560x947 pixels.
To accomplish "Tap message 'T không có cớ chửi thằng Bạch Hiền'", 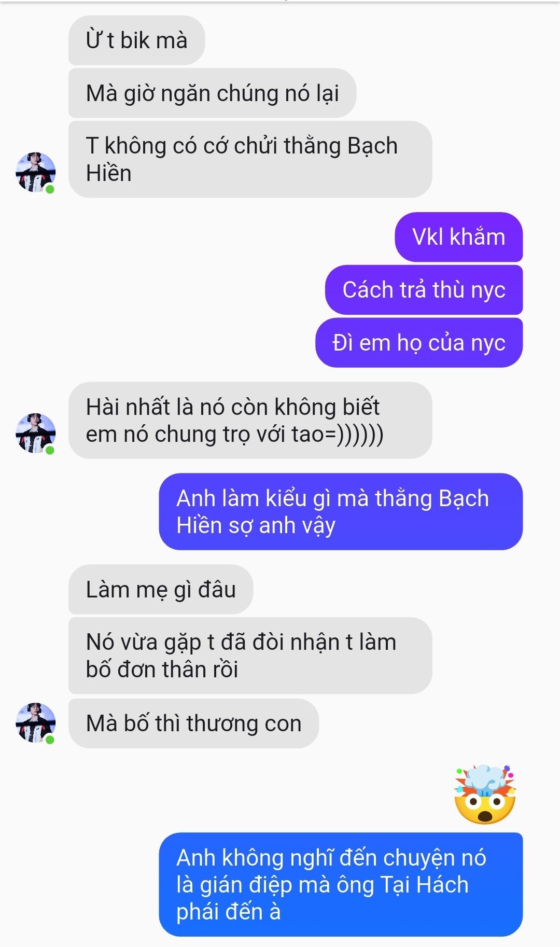I will pos(250,159).
